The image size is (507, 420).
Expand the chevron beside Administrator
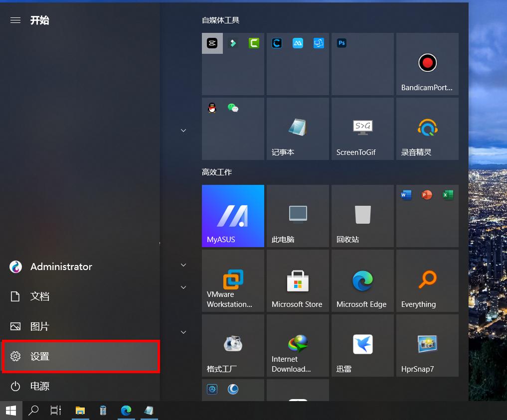183,265
